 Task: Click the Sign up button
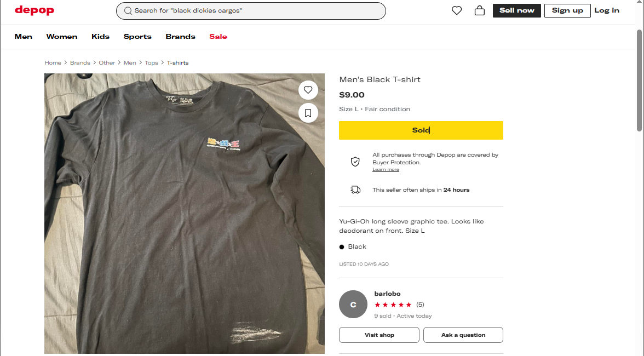point(567,10)
